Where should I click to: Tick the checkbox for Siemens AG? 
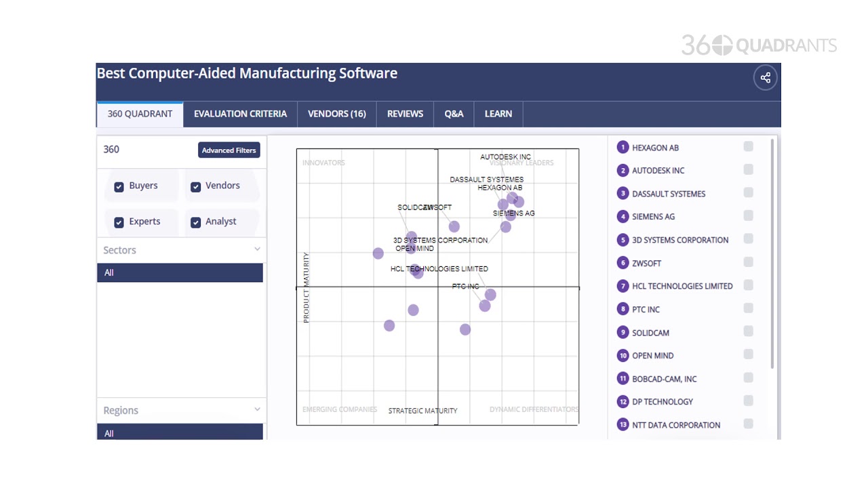[x=748, y=216]
